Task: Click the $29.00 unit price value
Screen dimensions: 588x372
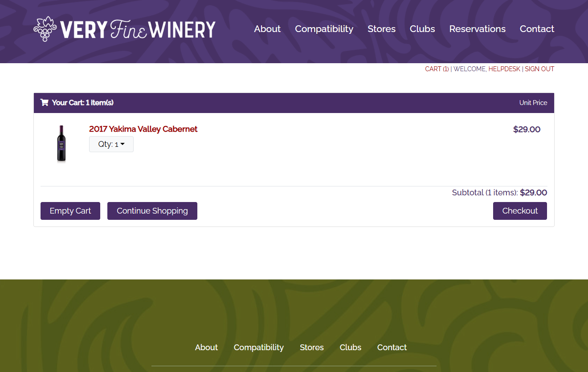Action: pyautogui.click(x=527, y=129)
